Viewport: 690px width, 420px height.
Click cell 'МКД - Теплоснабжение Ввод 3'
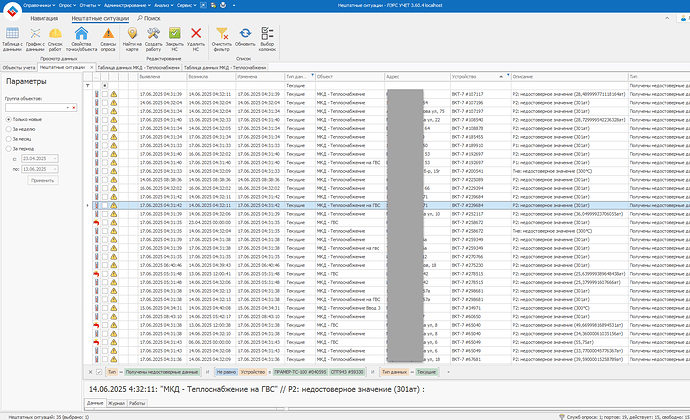click(x=350, y=308)
